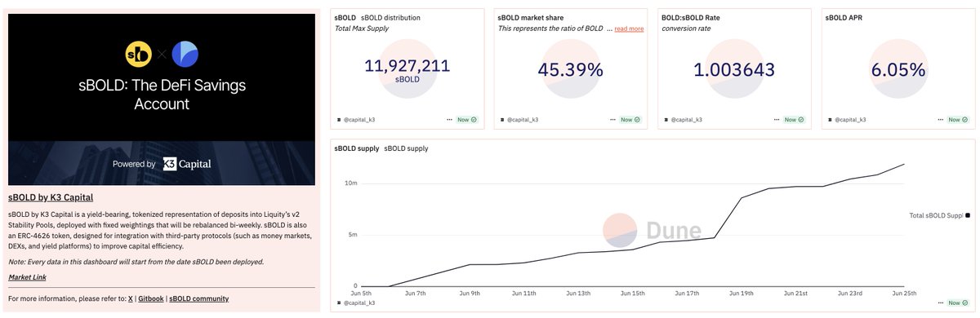Image resolution: width=980 pixels, height=318 pixels.
Task: Click the sBOLD APR title
Action: (x=844, y=17)
